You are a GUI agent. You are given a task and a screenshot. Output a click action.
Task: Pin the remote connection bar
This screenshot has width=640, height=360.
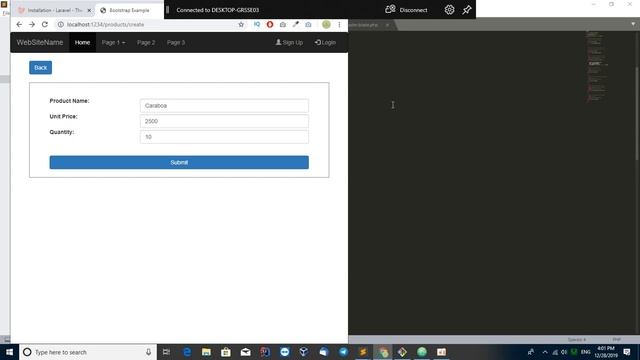coord(467,10)
